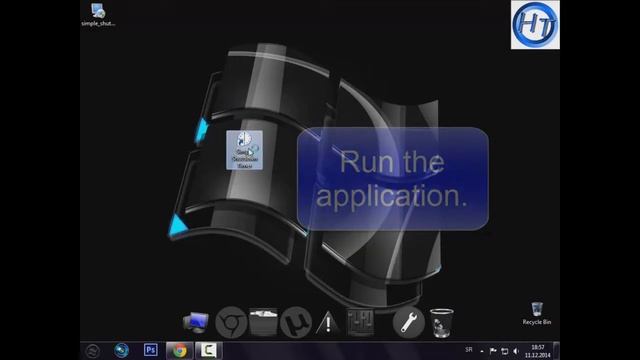Click the warning triangle dock icon
This screenshot has height=360, width=640.
(x=328, y=323)
